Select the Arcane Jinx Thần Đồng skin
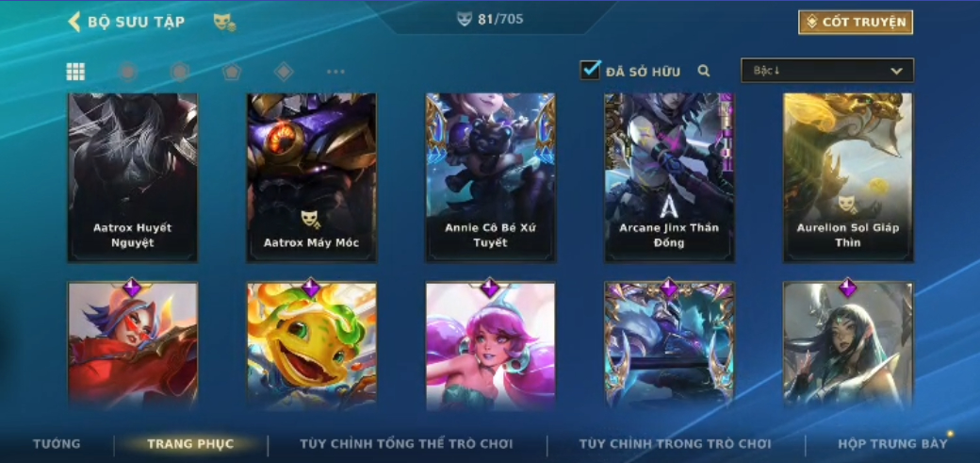Viewport: 980px width, 463px height. [x=669, y=177]
